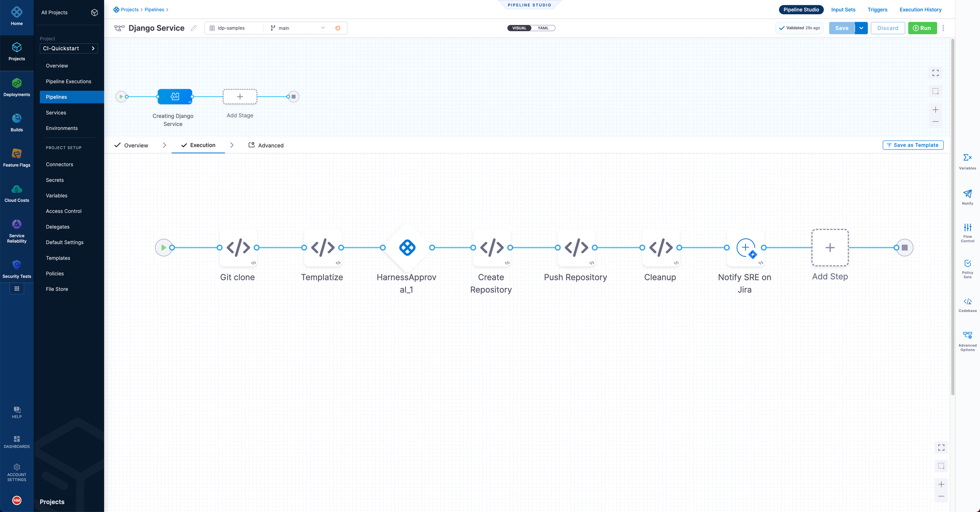Viewport: 980px width, 512px height.
Task: Switch the pipeline editor to YAML view
Action: pos(543,28)
